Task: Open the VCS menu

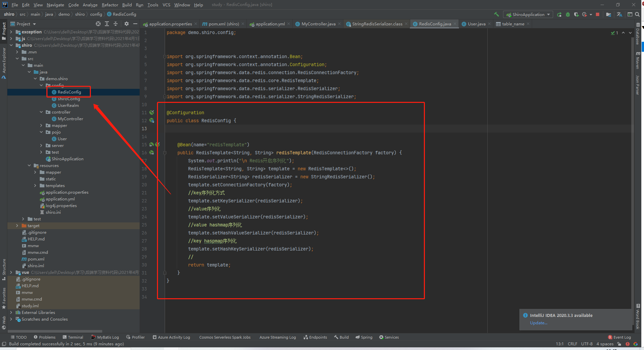Action: [166, 5]
